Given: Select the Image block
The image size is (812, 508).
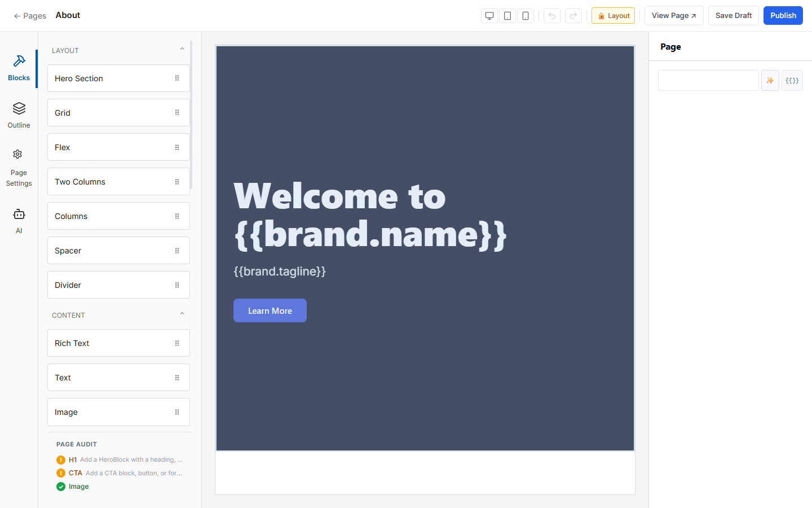Looking at the screenshot, I should [x=118, y=412].
